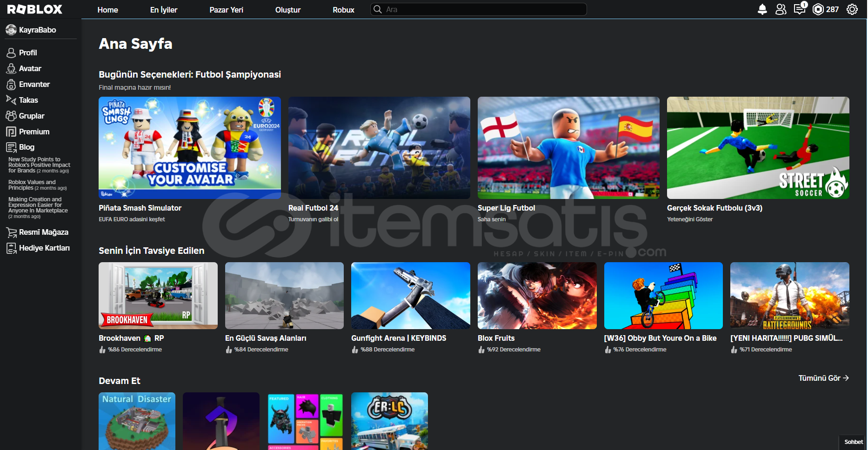This screenshot has height=450, width=868.
Task: Open Piñata Smash Simulator thumbnail
Action: pos(190,148)
